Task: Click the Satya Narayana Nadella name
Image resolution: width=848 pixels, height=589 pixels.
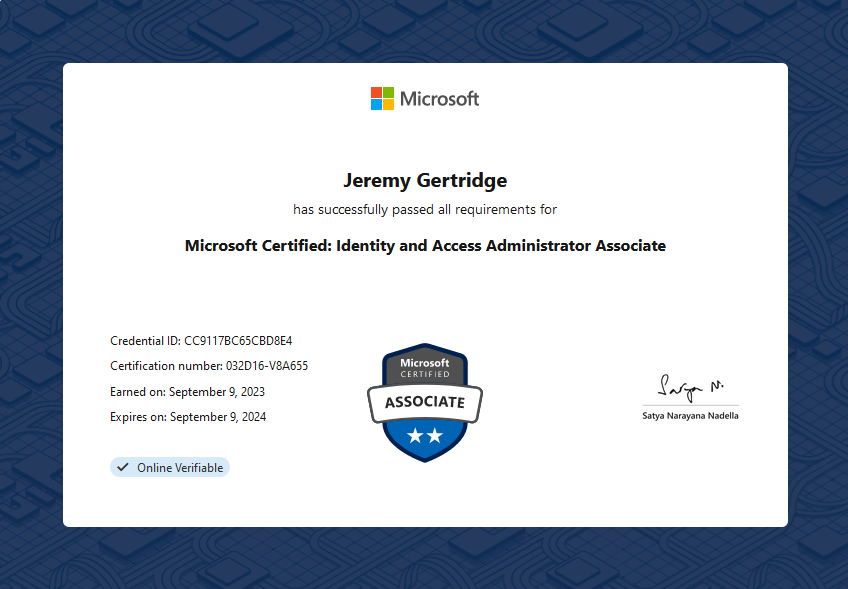Action: coord(691,416)
